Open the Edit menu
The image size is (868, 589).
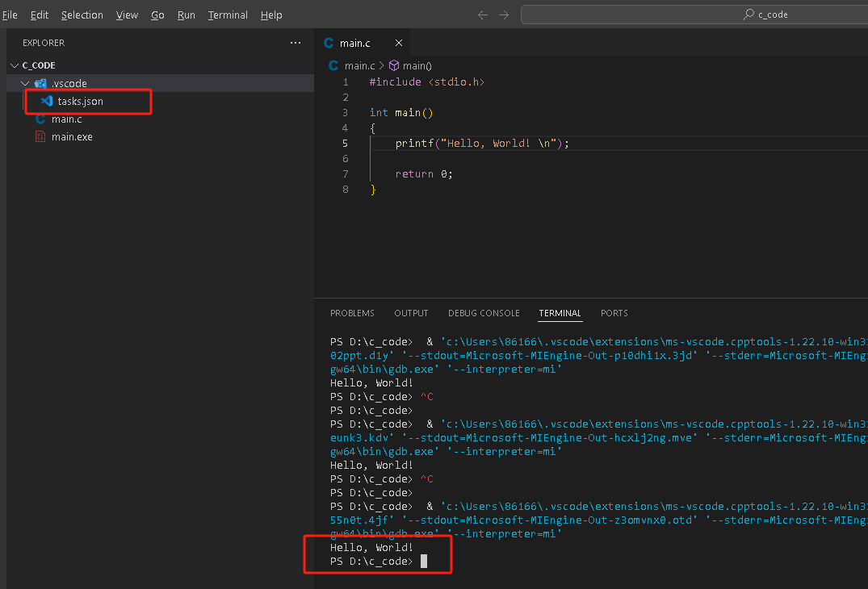coord(40,15)
